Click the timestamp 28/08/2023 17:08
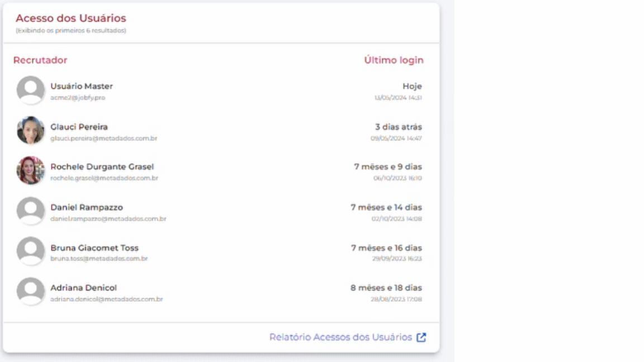This screenshot has height=362, width=644. (x=398, y=299)
